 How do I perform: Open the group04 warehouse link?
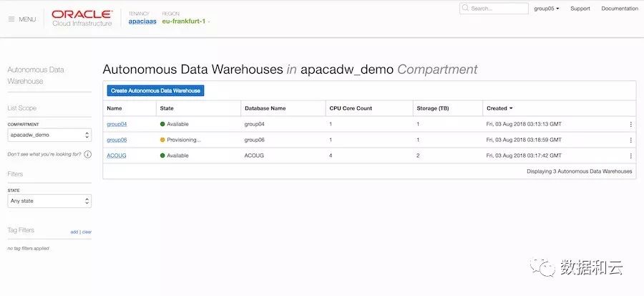[117, 124]
